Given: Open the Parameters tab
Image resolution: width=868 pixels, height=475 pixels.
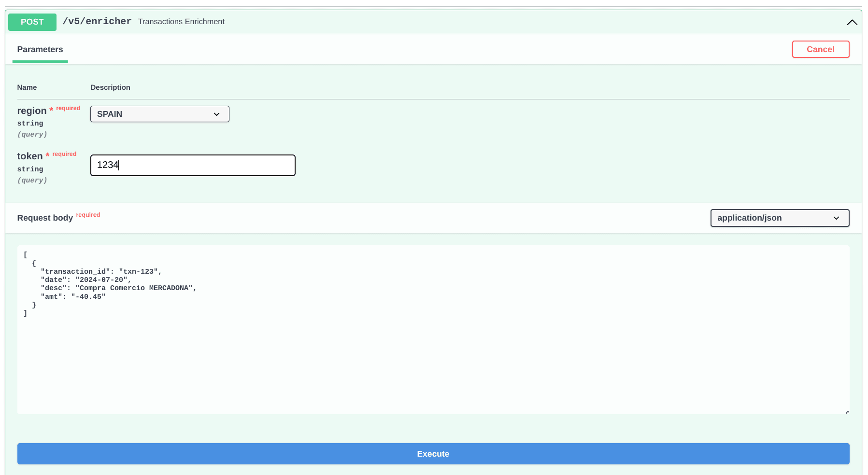Looking at the screenshot, I should [40, 49].
